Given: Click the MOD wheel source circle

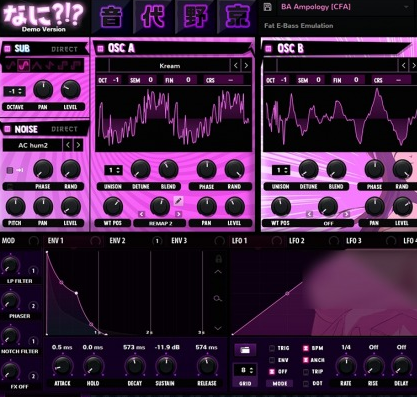Looking at the screenshot, I should pos(33,241).
